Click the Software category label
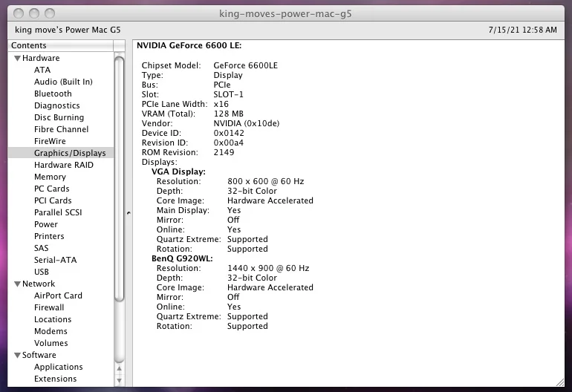572x392 pixels. tap(39, 355)
